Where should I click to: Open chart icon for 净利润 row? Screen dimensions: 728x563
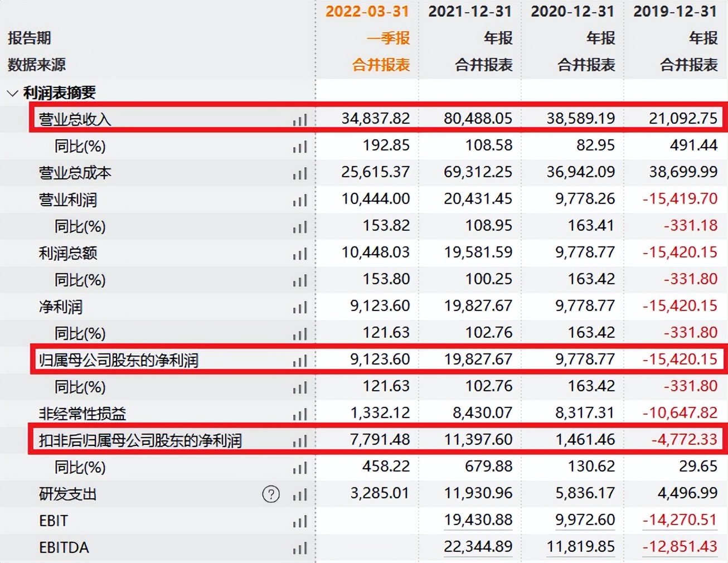pos(300,307)
